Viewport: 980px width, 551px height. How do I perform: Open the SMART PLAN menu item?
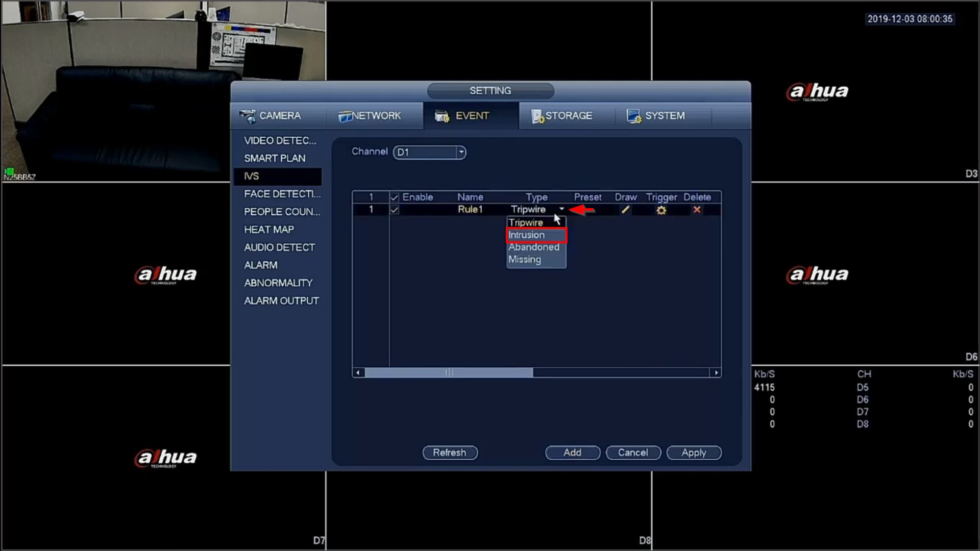click(275, 158)
